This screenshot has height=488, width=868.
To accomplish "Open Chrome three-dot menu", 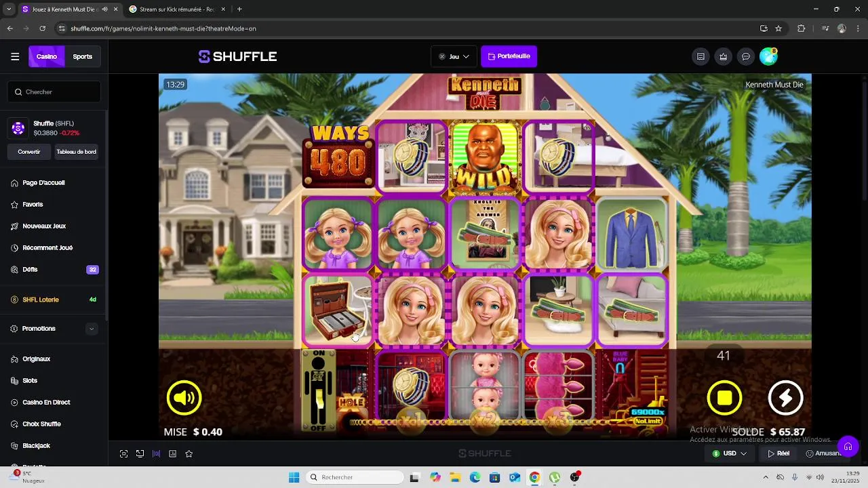I will (x=858, y=28).
